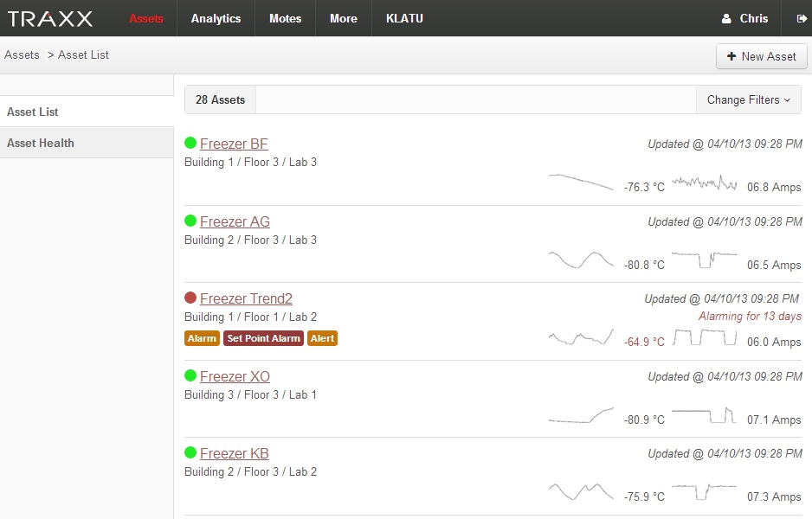Click the red -64.9 °C reading

[x=644, y=342]
